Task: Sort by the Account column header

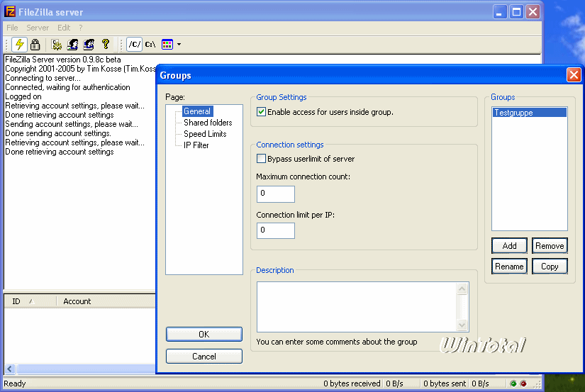Action: (106, 301)
